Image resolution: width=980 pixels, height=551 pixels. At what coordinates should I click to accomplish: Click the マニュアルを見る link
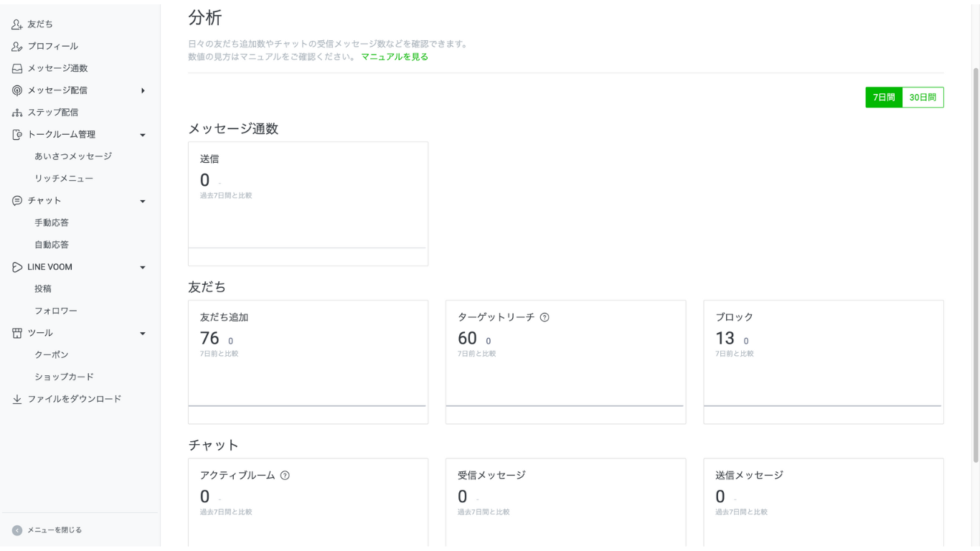(395, 57)
